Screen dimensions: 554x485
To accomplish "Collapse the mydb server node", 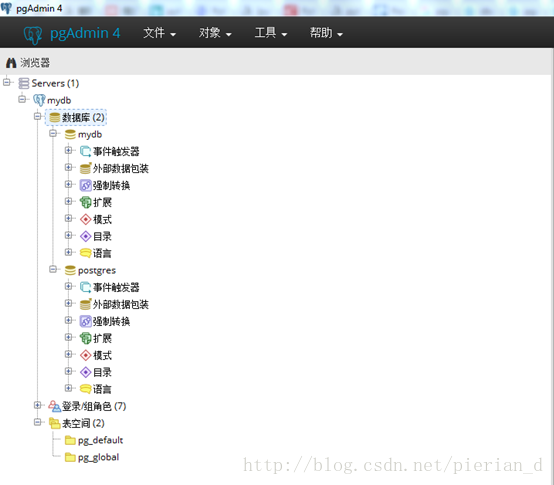I will click(x=22, y=99).
